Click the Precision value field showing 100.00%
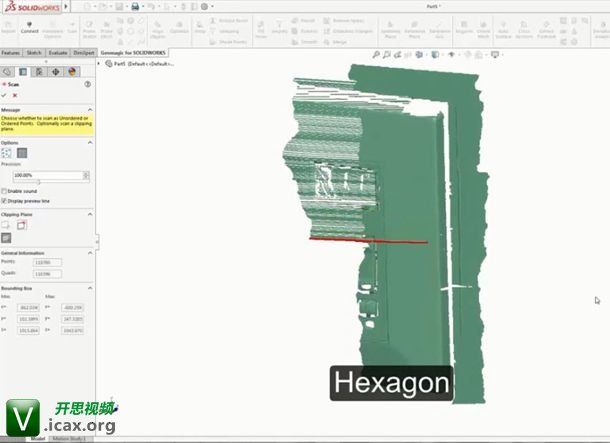This screenshot has width=610, height=443. [x=48, y=175]
